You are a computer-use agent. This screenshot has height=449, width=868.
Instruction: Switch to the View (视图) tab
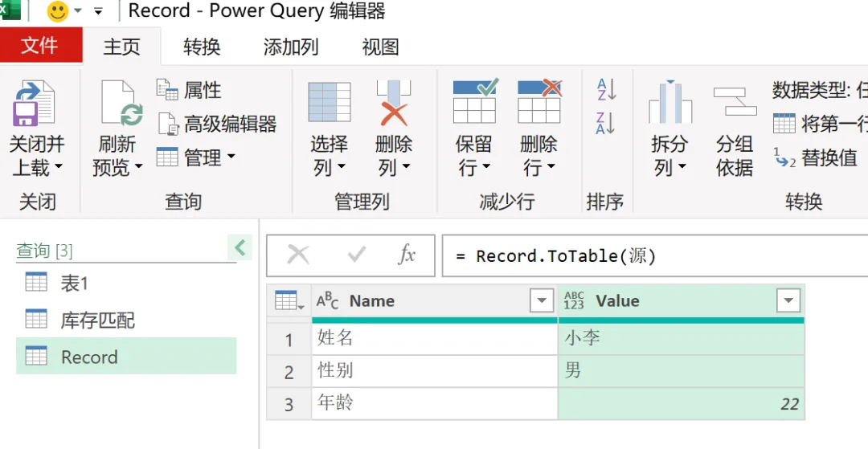point(380,47)
